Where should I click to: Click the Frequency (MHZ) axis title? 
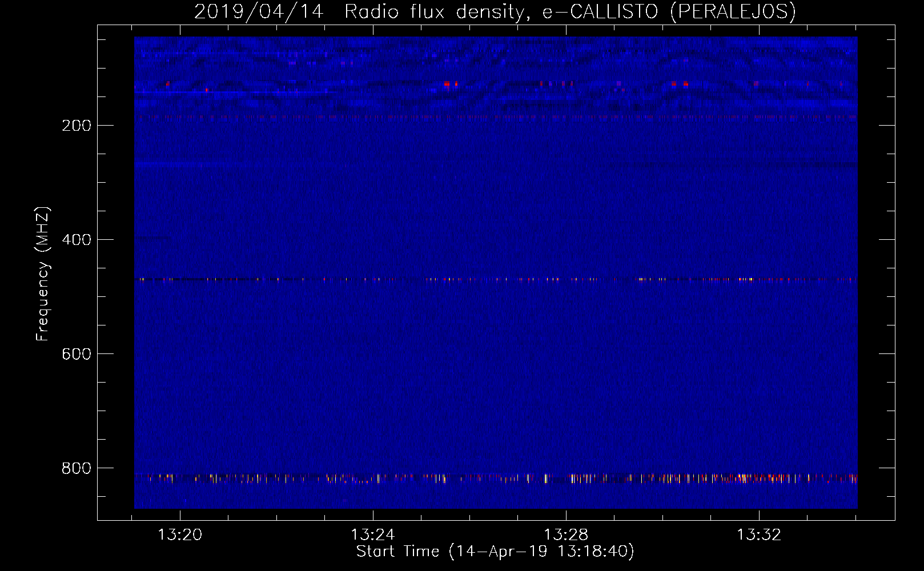click(43, 274)
